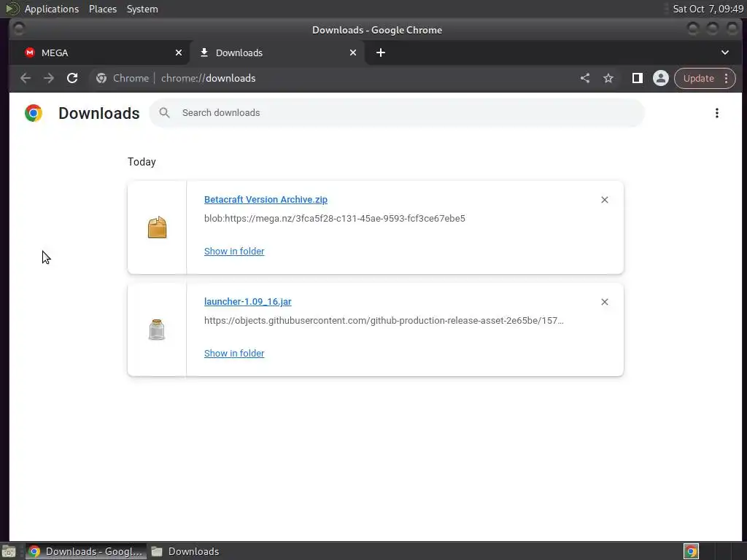Screen dimensions: 747x560
Task: Open the Chrome side panel
Action: tap(637, 78)
